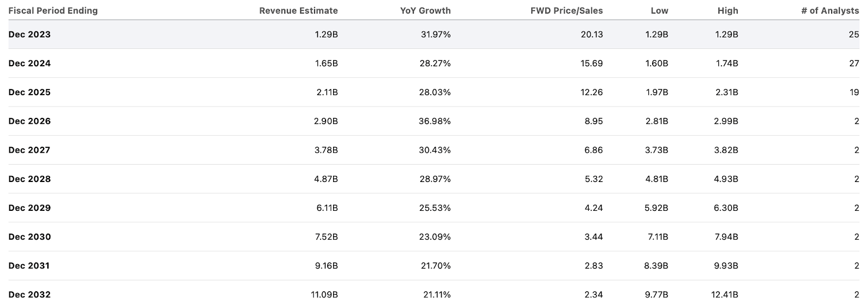This screenshot has width=868, height=307.
Task: Sort by the Revenue Estimate column header
Action: pos(298,10)
